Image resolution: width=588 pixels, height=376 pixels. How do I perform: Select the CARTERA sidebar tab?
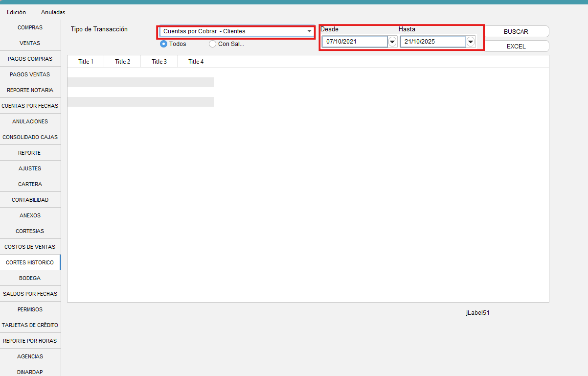[30, 184]
